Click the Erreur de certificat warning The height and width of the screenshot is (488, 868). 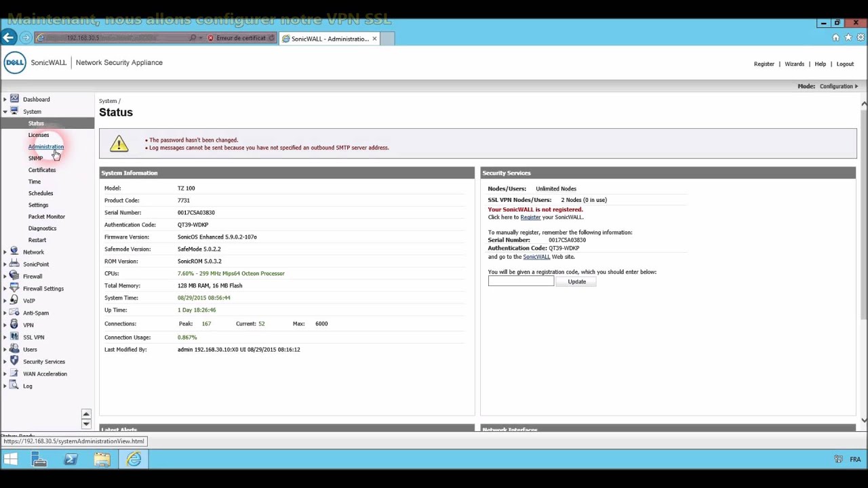(x=237, y=38)
